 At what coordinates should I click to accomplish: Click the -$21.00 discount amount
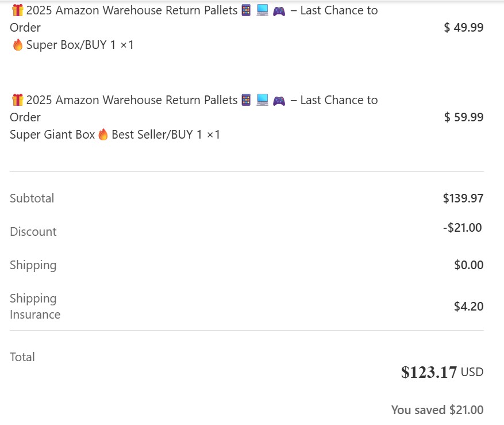[x=463, y=228]
